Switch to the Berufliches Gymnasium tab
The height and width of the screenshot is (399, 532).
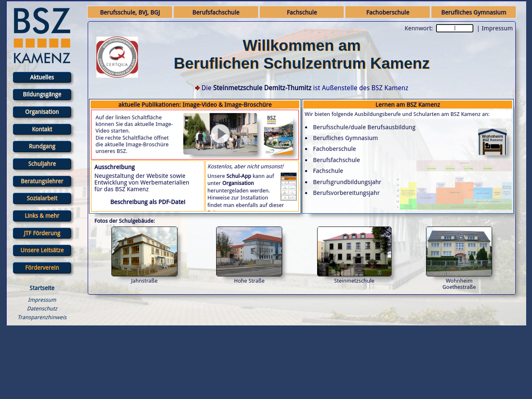pyautogui.click(x=473, y=12)
